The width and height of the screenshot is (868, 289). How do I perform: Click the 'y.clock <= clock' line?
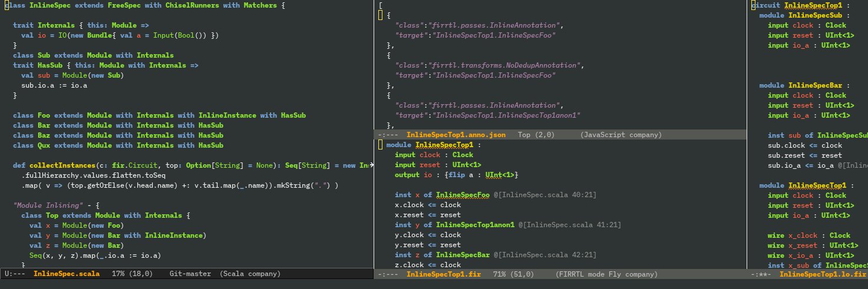(x=428, y=235)
